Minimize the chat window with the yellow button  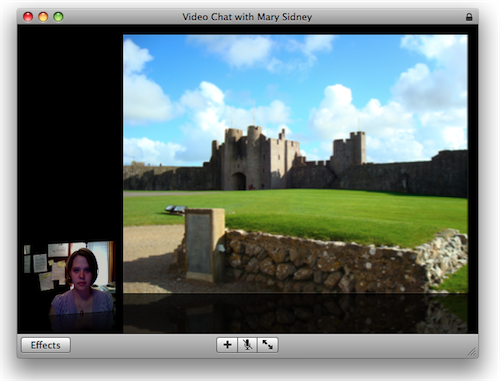[43, 17]
